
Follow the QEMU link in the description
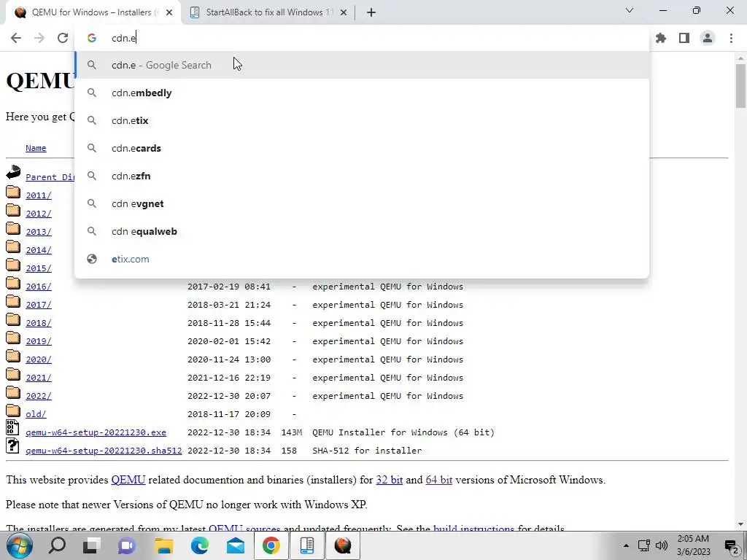[128, 480]
